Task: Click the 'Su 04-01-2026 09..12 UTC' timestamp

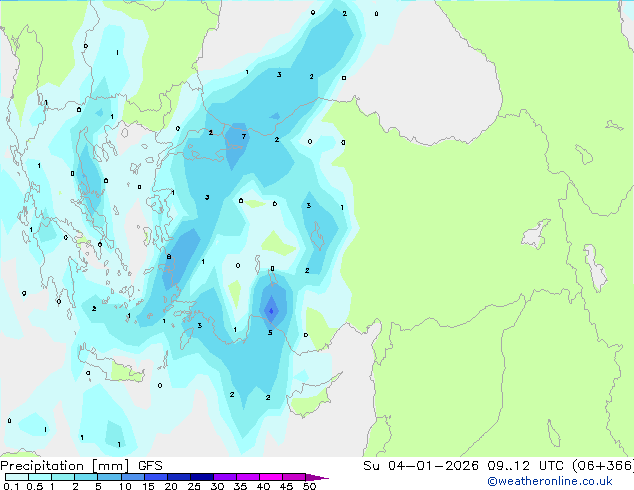Action: click(x=463, y=466)
